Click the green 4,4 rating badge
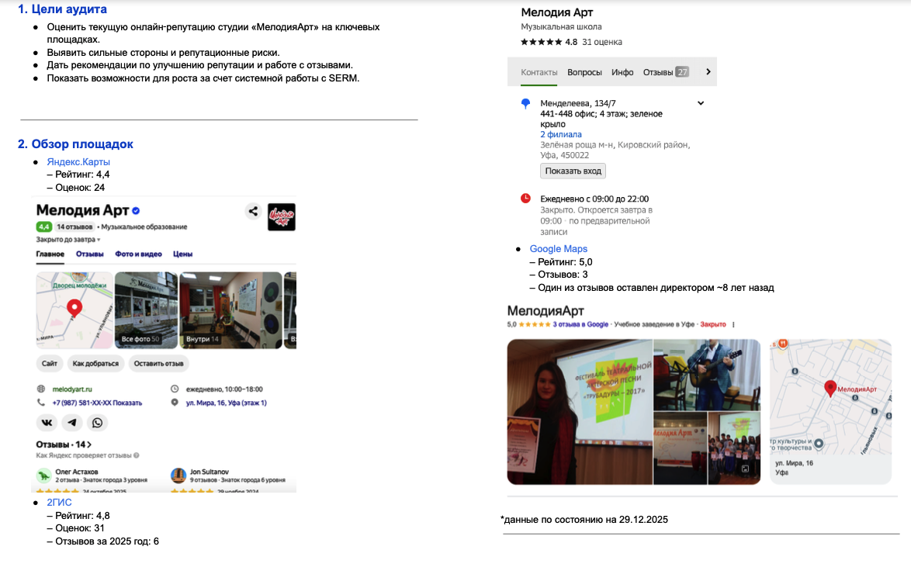The height and width of the screenshot is (588, 911). (44, 227)
